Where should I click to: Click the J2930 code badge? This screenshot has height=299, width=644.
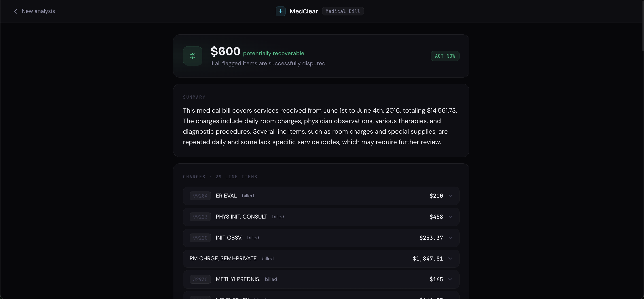[x=200, y=279]
